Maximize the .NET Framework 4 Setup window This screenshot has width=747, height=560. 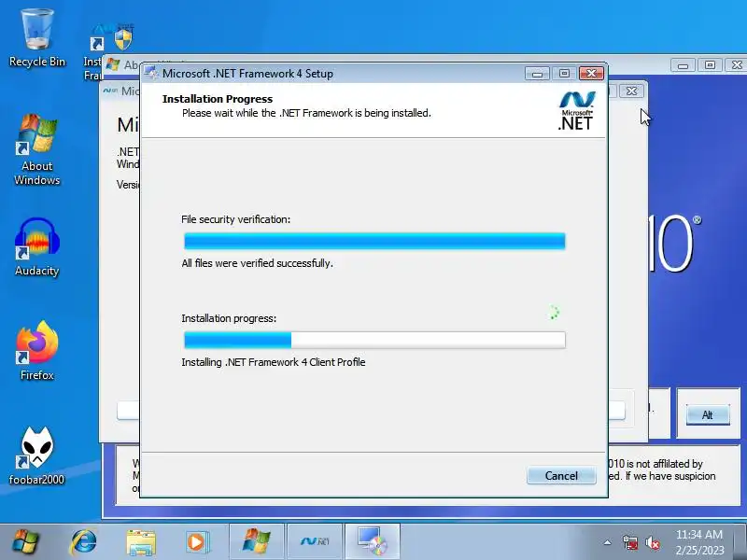click(564, 74)
